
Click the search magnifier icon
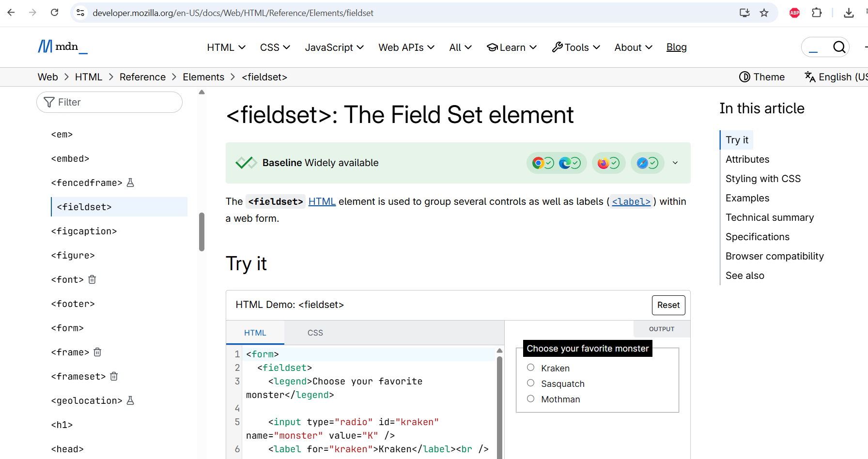pyautogui.click(x=839, y=47)
